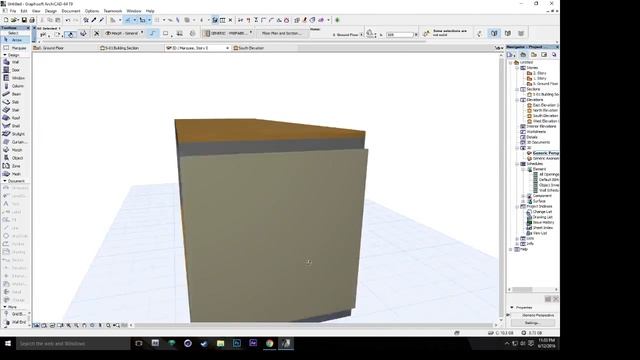
Task: Select the Arrow tool in Toolbox
Action: pos(16,40)
